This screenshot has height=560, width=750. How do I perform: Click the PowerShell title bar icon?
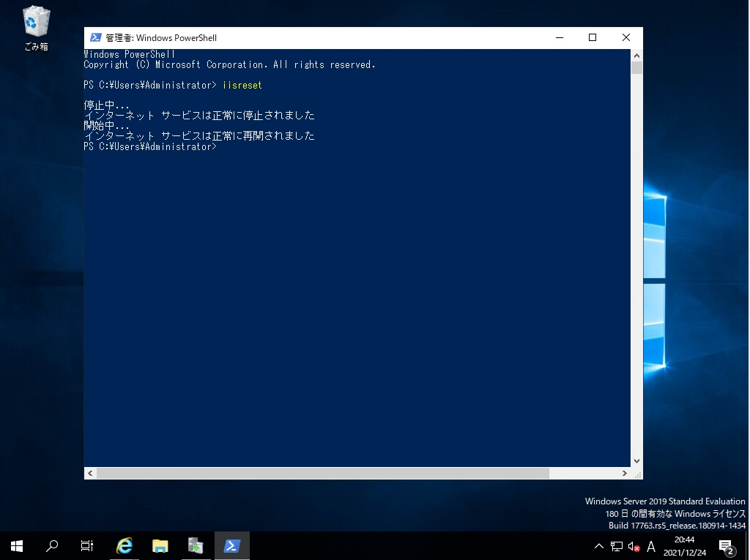point(95,37)
